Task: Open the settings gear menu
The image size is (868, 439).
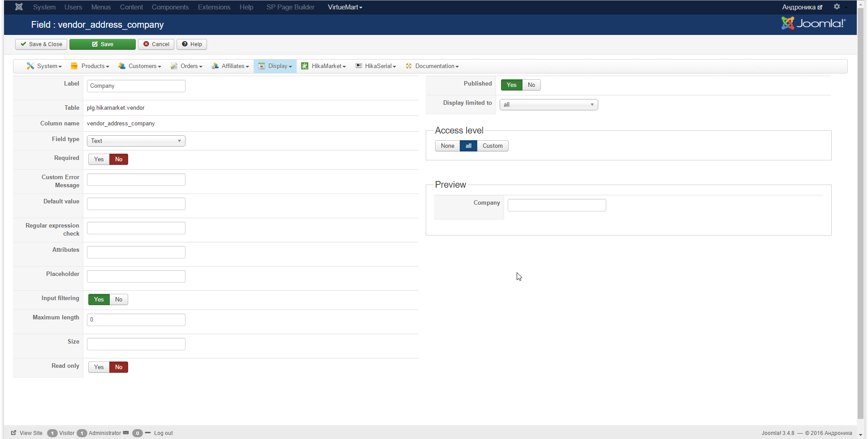Action: [837, 7]
